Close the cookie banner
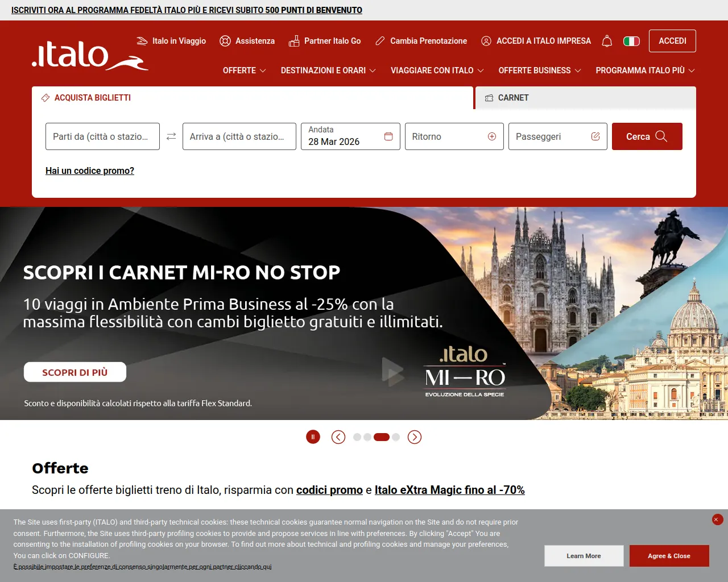Image resolution: width=728 pixels, height=582 pixels. point(717,519)
